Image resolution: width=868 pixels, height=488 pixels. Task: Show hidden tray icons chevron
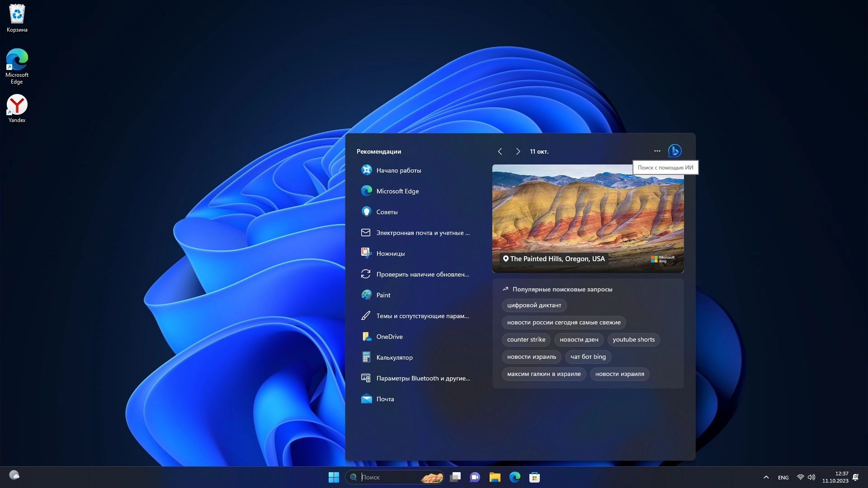click(766, 477)
